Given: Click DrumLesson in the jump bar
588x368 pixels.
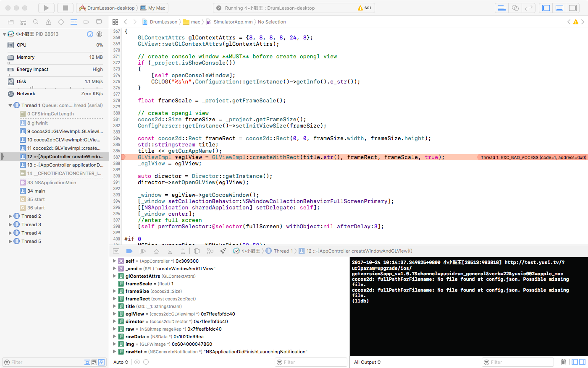Looking at the screenshot, I should (x=160, y=22).
